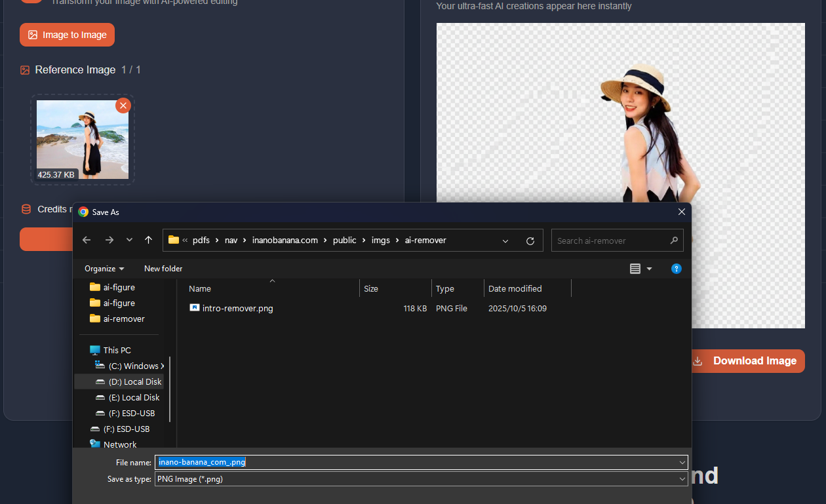Select the intro-remover.png file
Image resolution: width=826 pixels, height=504 pixels.
click(x=237, y=308)
